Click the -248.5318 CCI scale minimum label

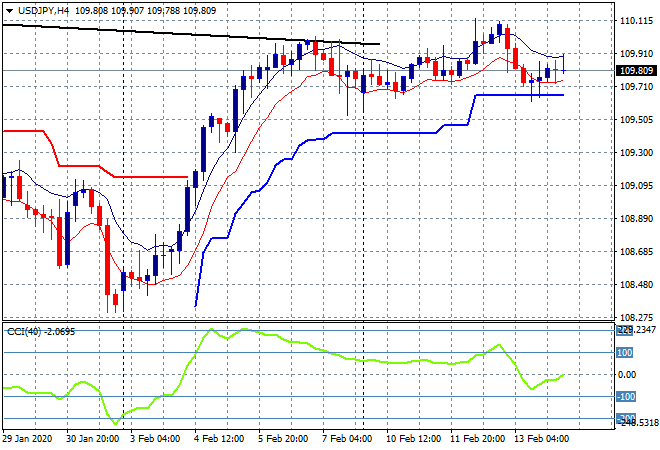point(637,422)
